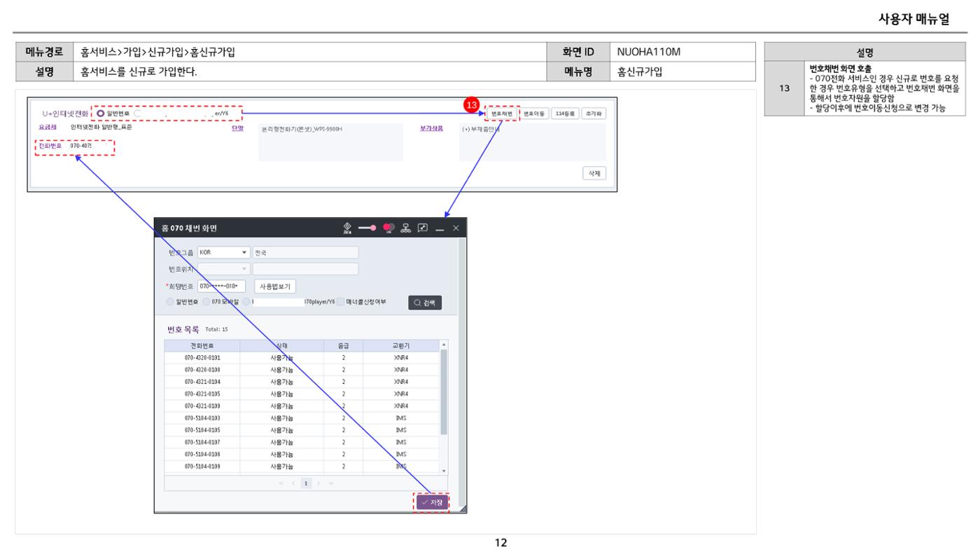Click scrollbar up arrow in number list
Image resolution: width=980 pixels, height=552 pixels.
coord(443,345)
